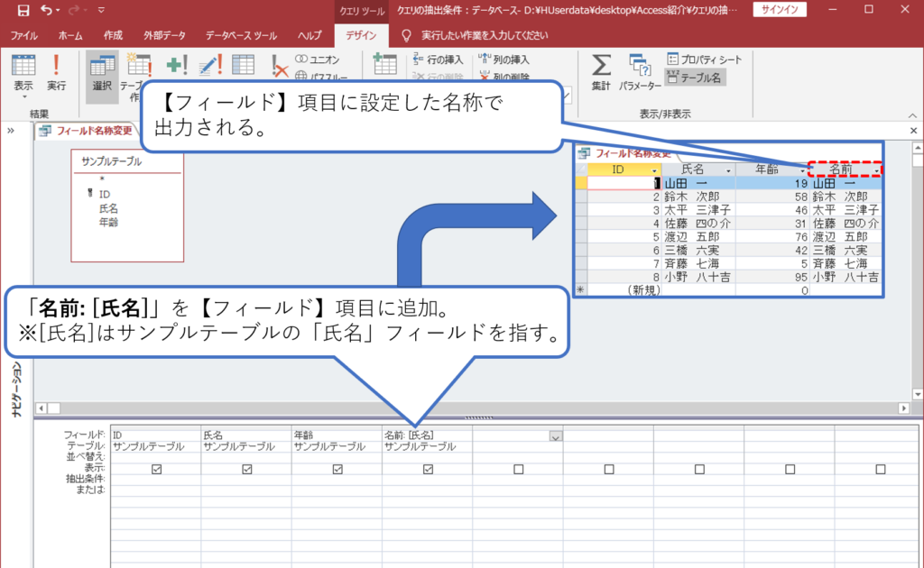The height and width of the screenshot is (568, 924).
Task: Switch to append query (green plus icon)
Action: (x=176, y=65)
